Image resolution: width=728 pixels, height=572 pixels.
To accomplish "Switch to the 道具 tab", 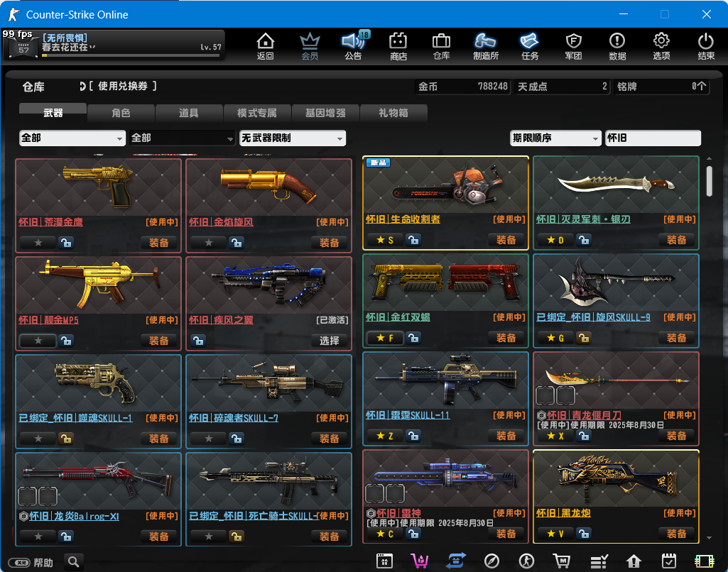I will (x=189, y=113).
